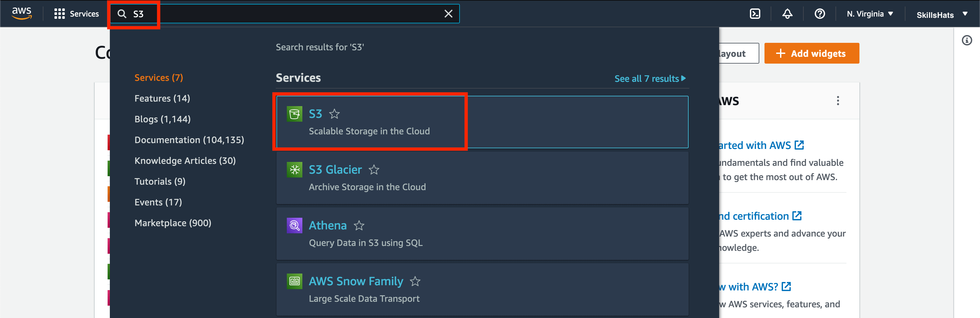
Task: Select the Features (14) category
Action: [162, 98]
